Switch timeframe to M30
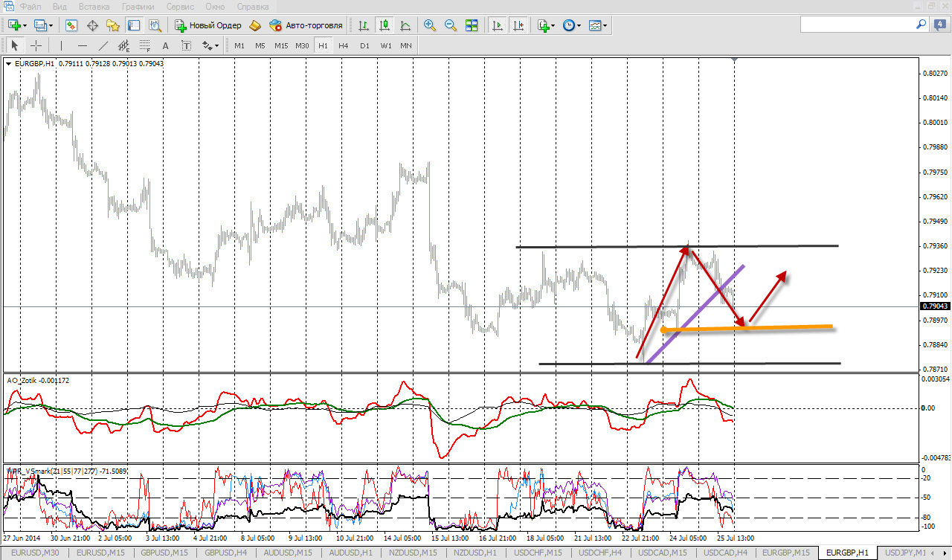 click(302, 45)
